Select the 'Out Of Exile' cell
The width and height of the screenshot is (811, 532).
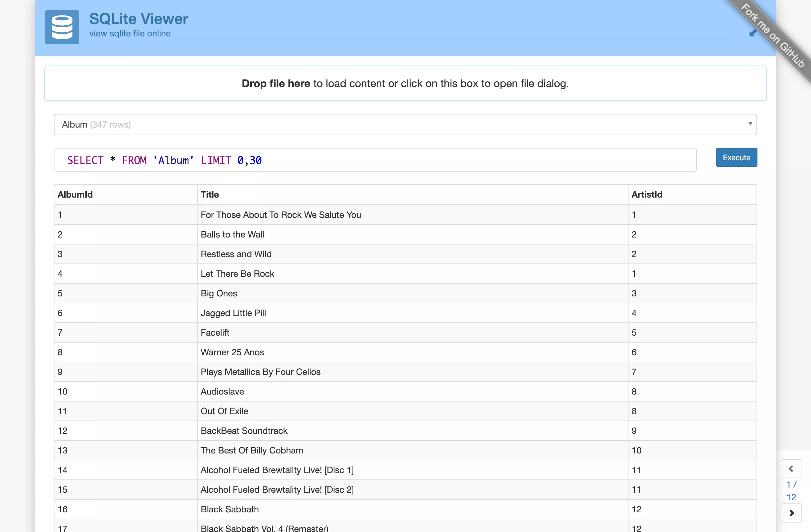click(412, 411)
